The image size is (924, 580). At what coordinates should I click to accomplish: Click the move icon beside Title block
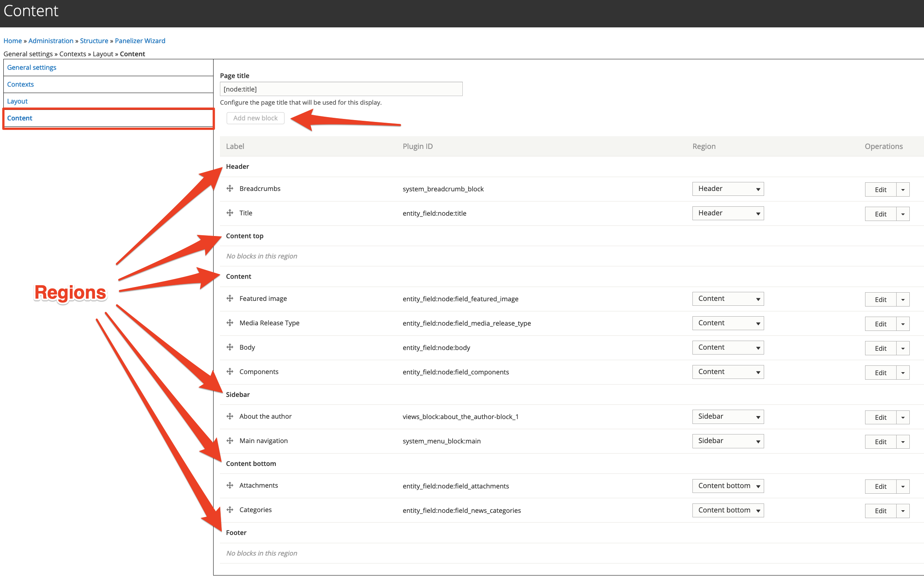click(229, 213)
